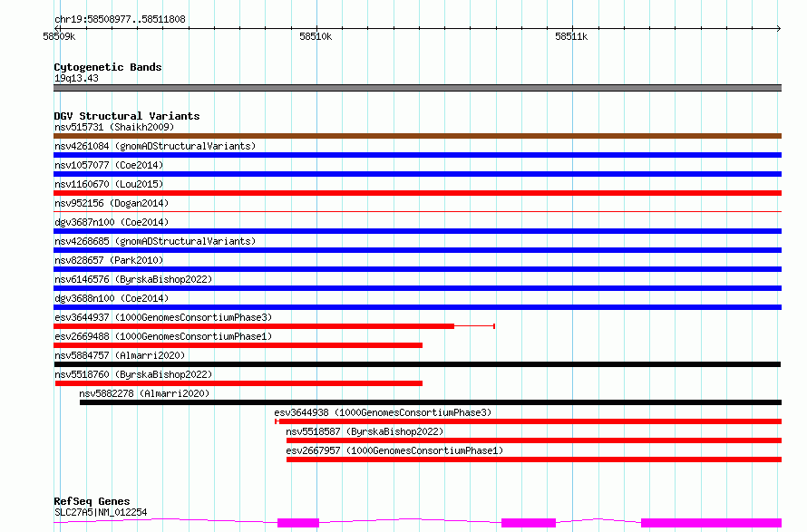807x532 pixels.
Task: Click the red nsv1160670 variant bar
Action: tap(417, 193)
